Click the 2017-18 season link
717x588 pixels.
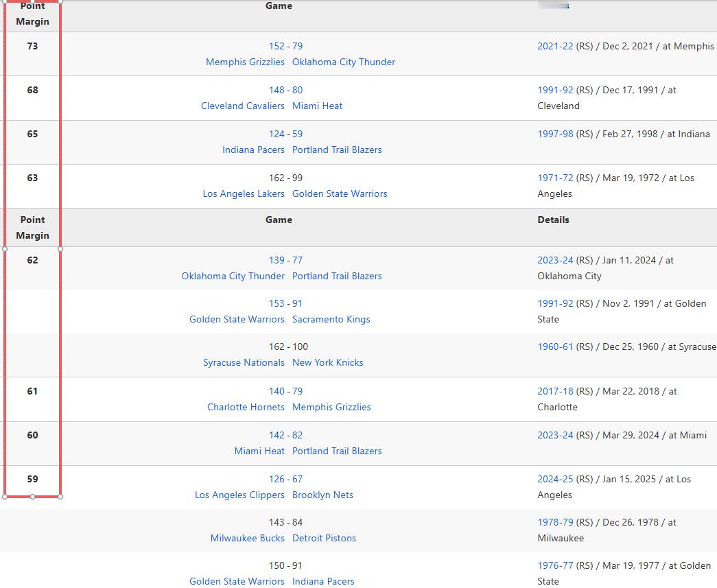coord(555,391)
